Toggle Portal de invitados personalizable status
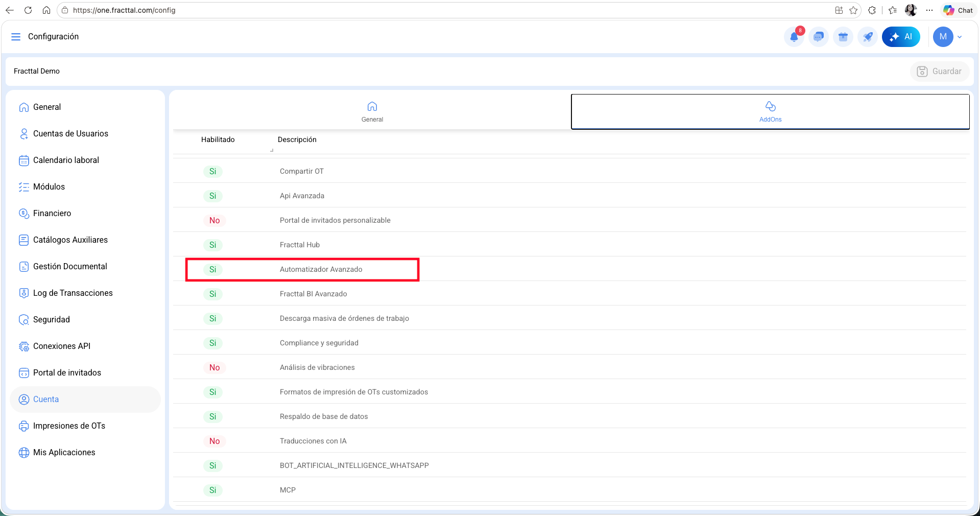 tap(214, 221)
